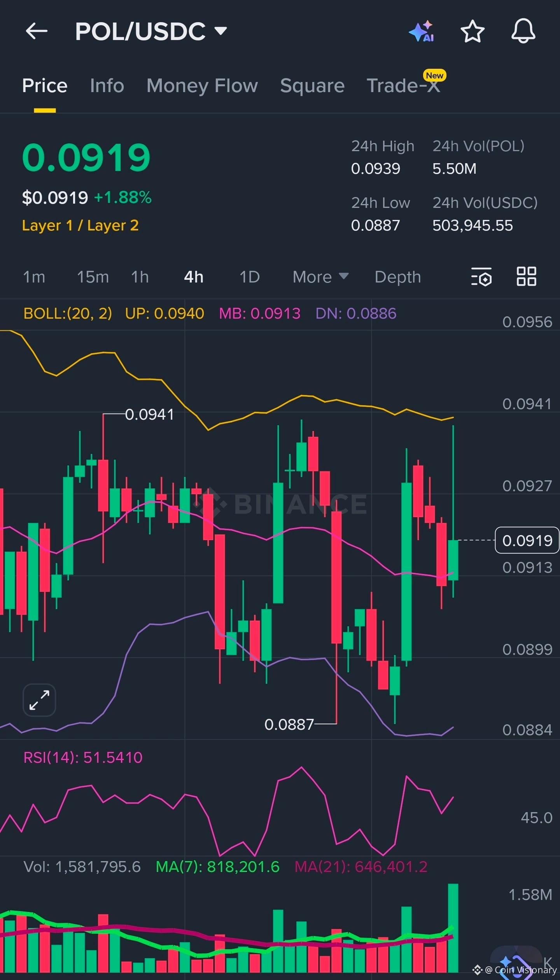Viewport: 560px width, 980px height.
Task: Tap the latest tall green volume bar
Action: [x=453, y=928]
